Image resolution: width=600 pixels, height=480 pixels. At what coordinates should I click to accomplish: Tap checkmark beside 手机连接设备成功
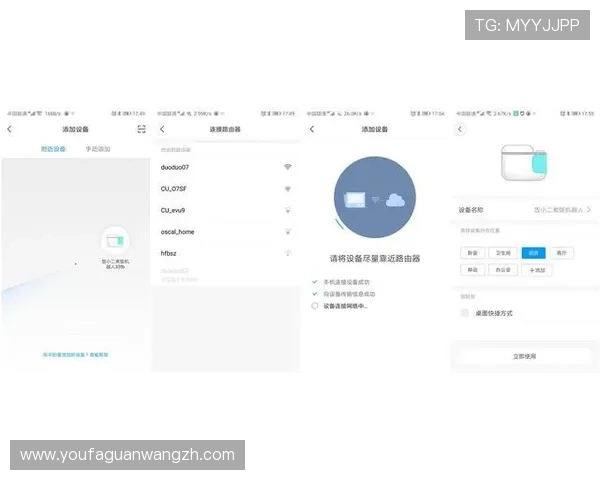pos(315,282)
